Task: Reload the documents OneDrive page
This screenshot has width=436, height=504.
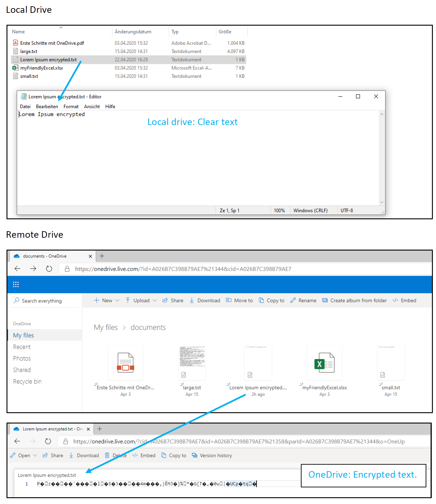Action: coord(49,269)
